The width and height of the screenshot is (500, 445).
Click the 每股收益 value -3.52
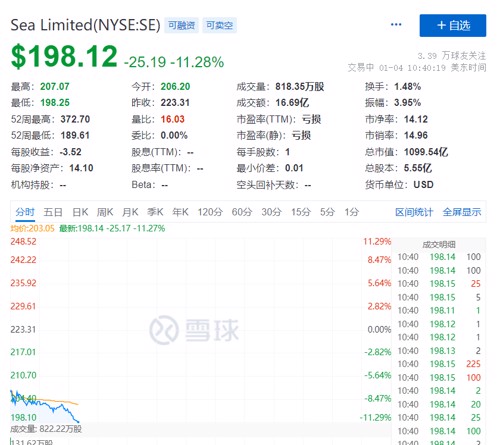(70, 152)
